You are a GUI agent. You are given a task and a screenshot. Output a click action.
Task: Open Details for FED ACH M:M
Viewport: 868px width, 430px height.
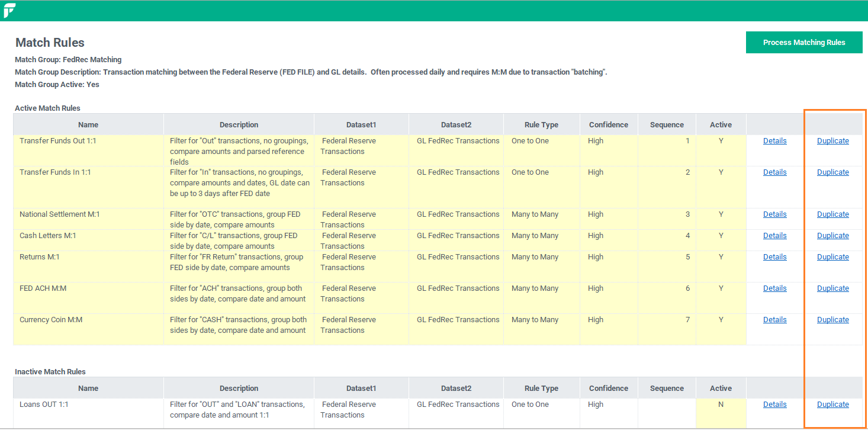tap(774, 288)
